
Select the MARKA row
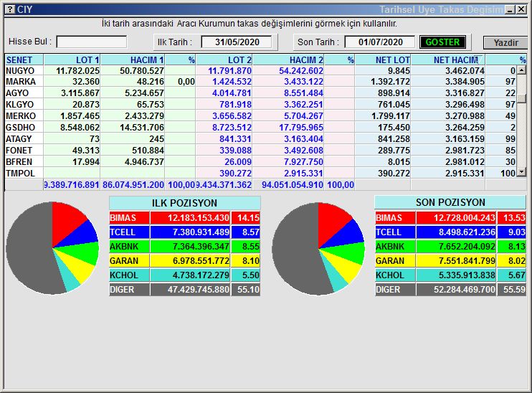pos(260,82)
